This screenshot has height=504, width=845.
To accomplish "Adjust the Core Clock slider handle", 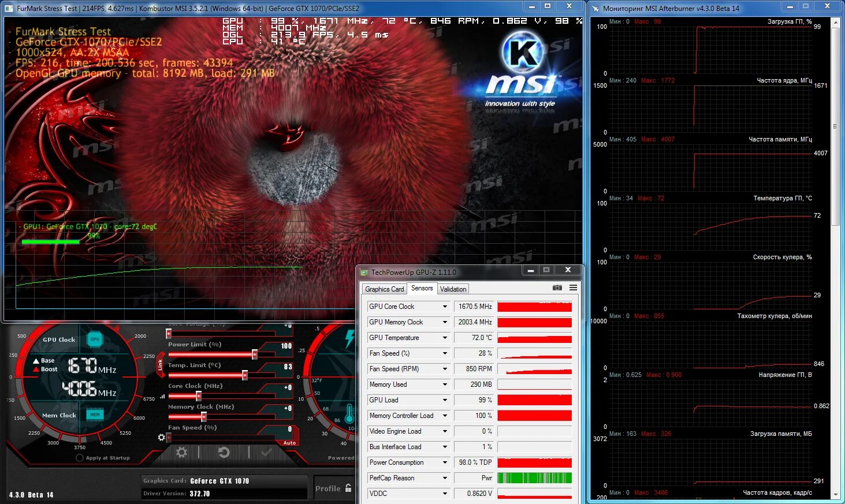I will pyautogui.click(x=199, y=395).
